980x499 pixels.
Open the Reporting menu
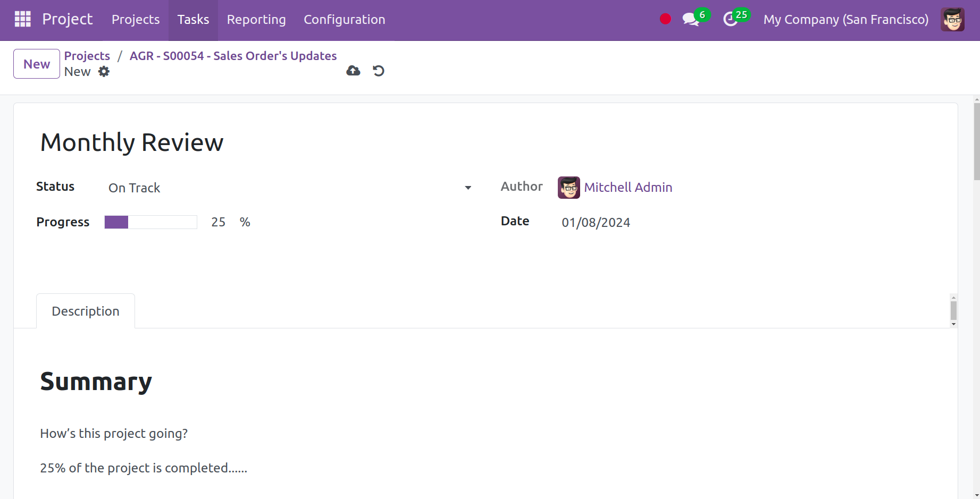tap(256, 20)
